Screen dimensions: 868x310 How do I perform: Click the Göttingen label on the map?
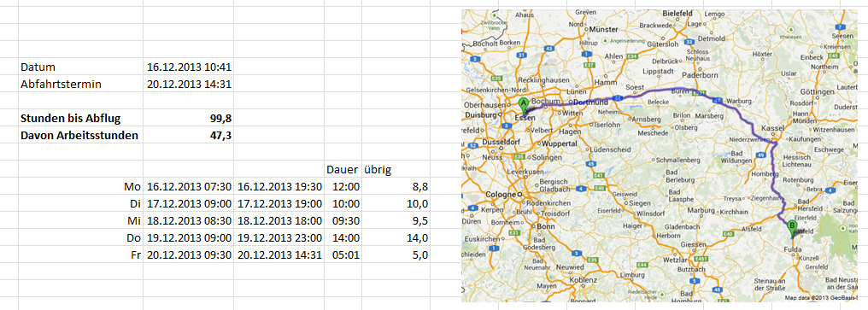816,91
